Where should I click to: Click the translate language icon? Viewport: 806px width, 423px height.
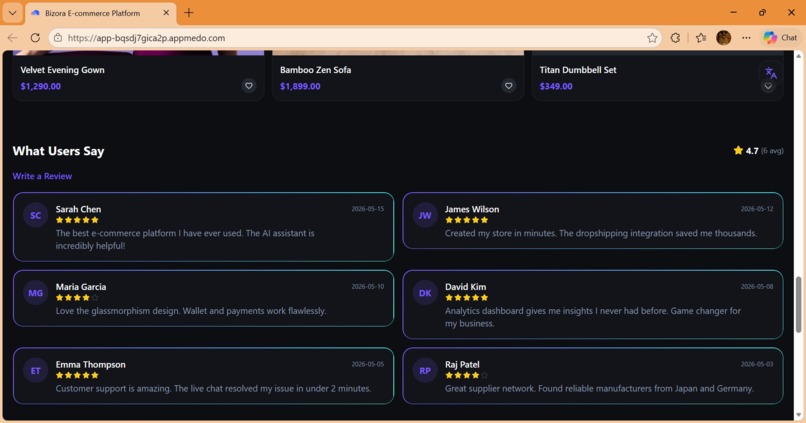tap(771, 73)
